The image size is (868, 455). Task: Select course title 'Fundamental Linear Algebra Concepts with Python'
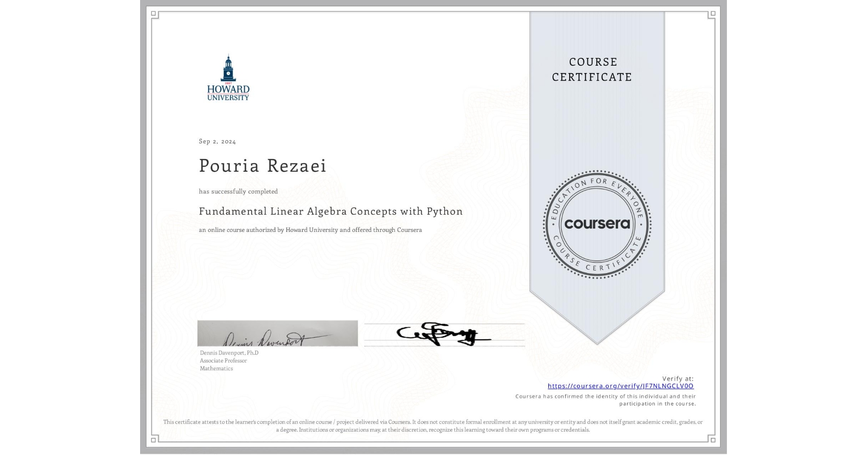[331, 211]
